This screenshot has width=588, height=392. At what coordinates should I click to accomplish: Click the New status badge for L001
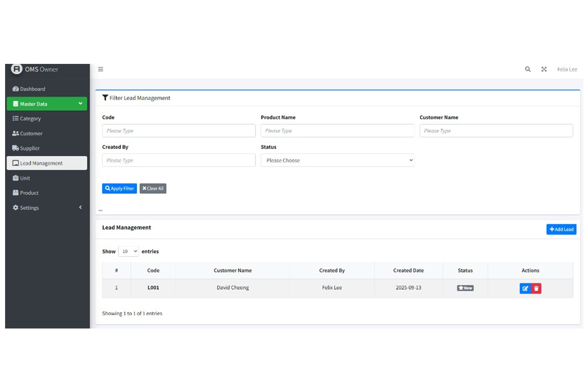coord(465,288)
